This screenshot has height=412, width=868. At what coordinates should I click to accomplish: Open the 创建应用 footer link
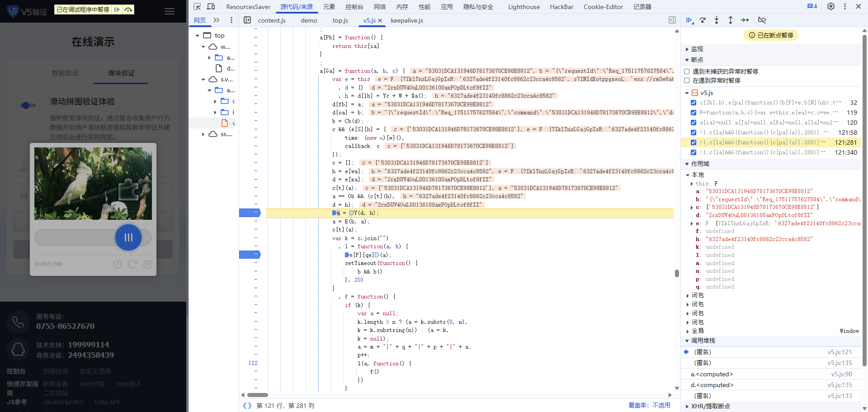(56, 371)
